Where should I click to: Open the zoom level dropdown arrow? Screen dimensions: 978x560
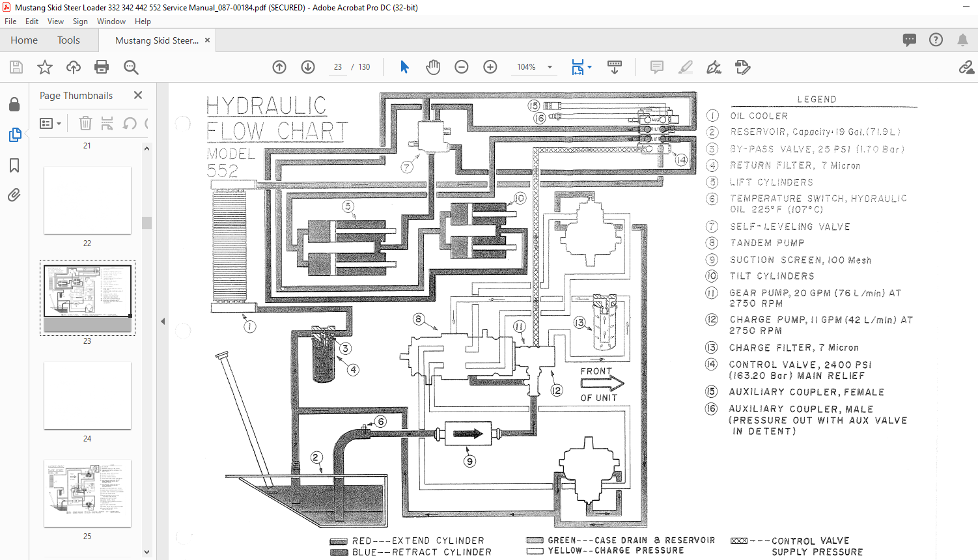[x=550, y=67]
